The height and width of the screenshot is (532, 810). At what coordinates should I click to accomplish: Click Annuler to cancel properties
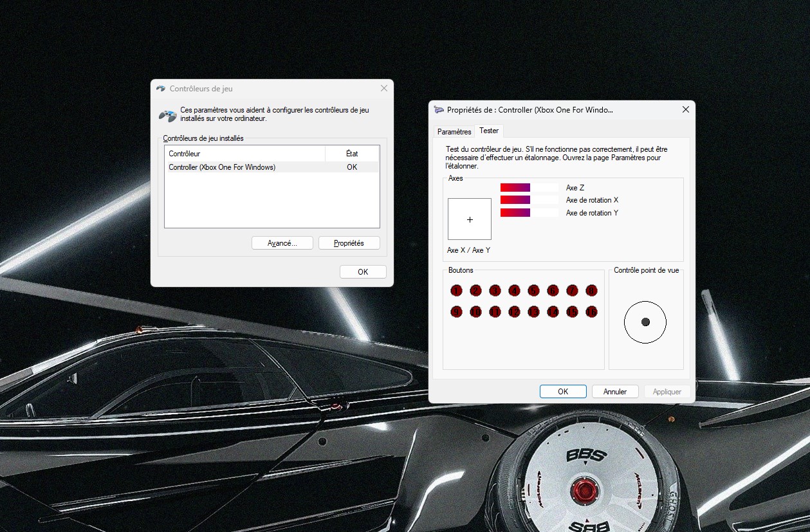[x=614, y=391]
